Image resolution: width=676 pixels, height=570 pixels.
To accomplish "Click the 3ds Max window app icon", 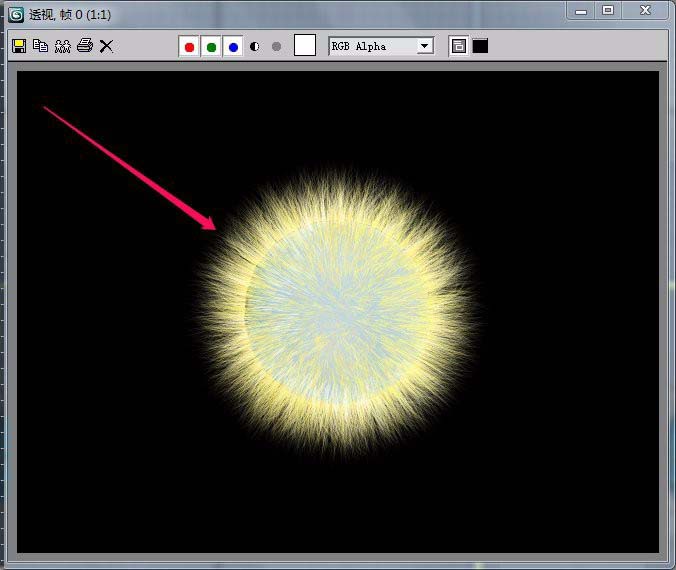I will point(16,15).
